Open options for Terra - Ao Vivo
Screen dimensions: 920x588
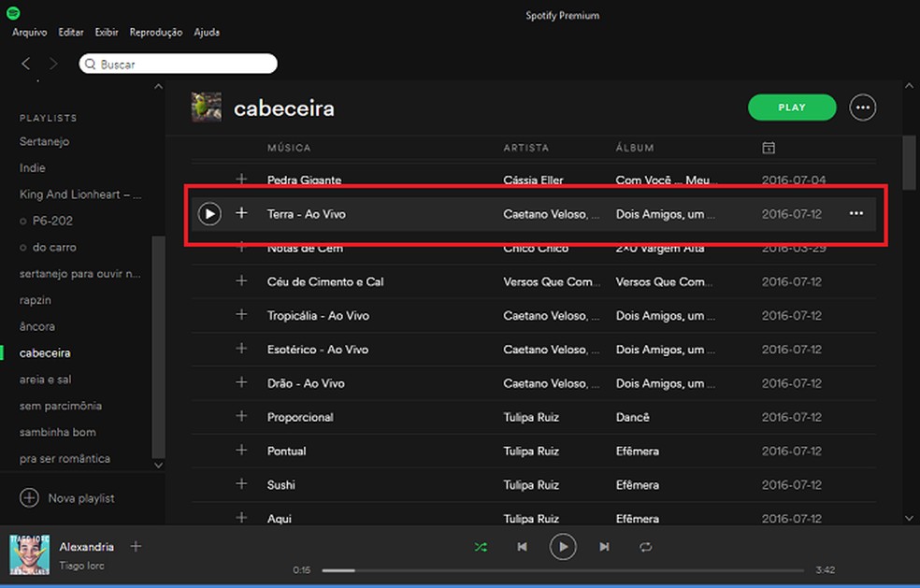pos(855,213)
